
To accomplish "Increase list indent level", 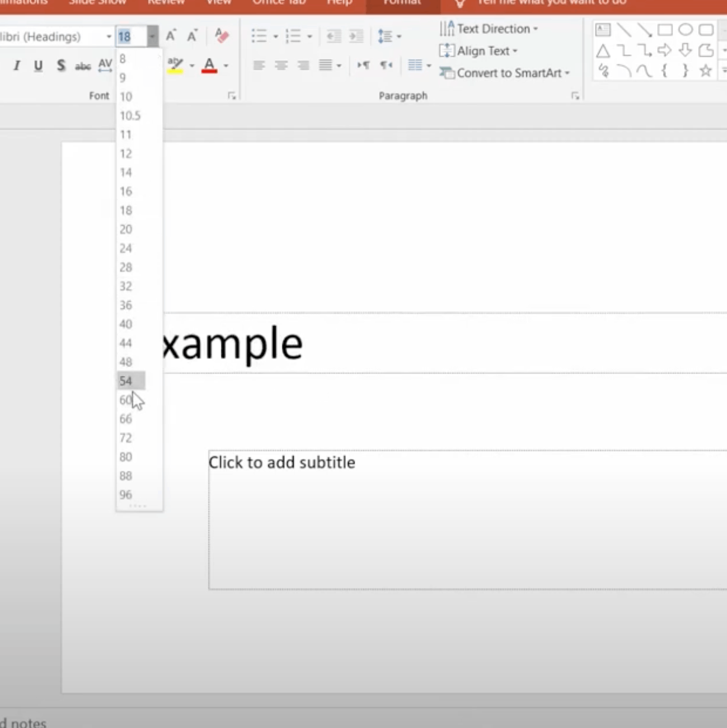I will pyautogui.click(x=356, y=36).
